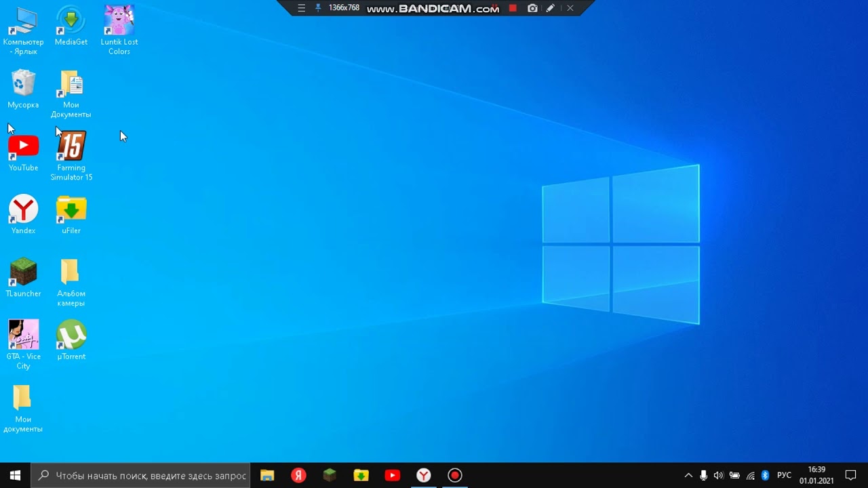This screenshot has width=868, height=488.
Task: Open the Компьютер shortcut on desktop
Action: (x=23, y=30)
